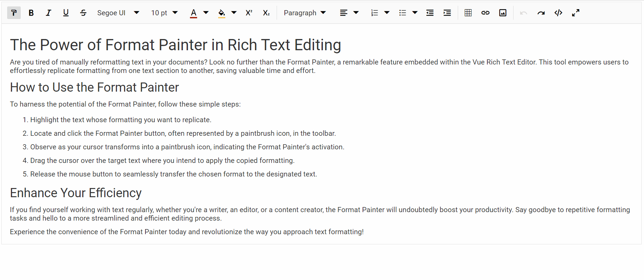Click the 'Enhance Your Efficiency' heading text

[x=76, y=193]
